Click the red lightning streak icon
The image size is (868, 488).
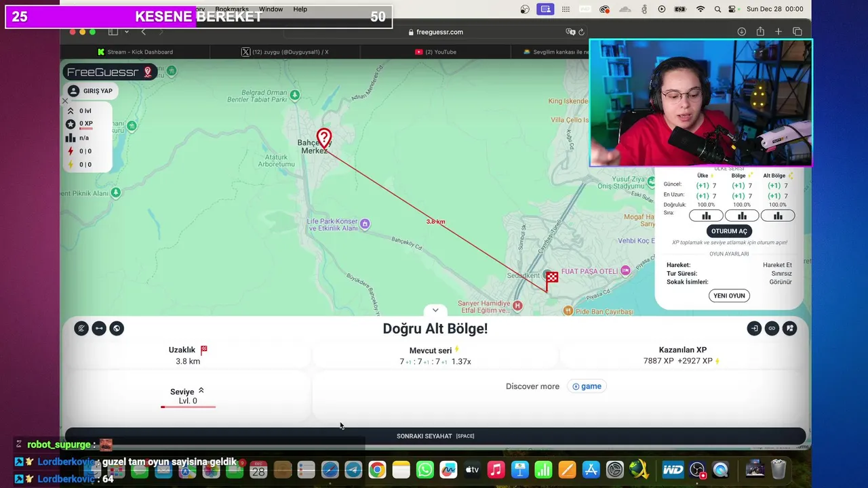(71, 151)
